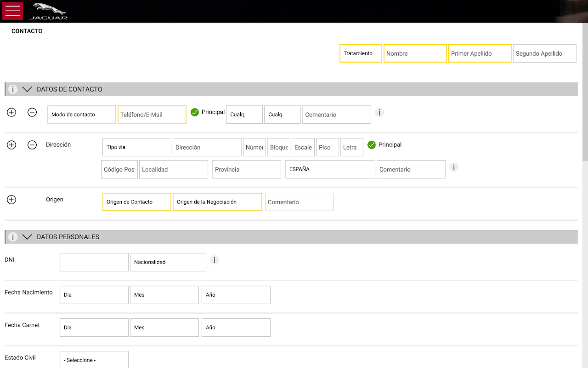Click the Jaguar logo

click(49, 11)
